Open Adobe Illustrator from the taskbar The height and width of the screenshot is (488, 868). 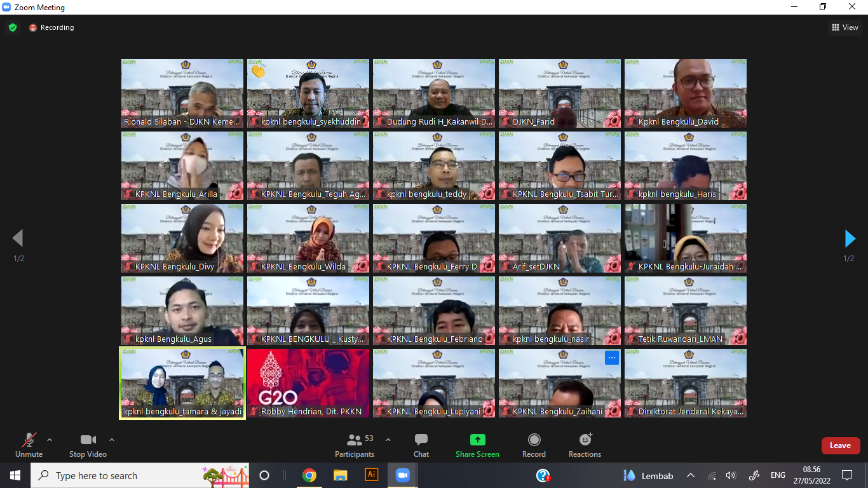click(x=372, y=475)
